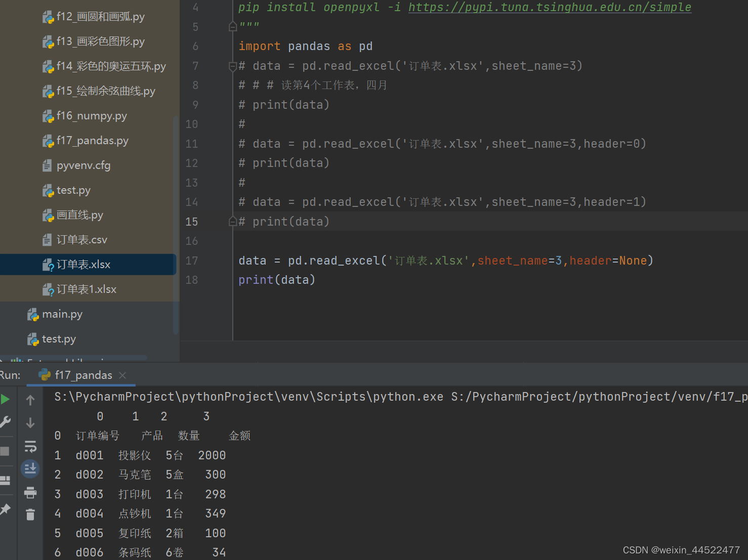Click the f12 Python file icon

tap(48, 17)
